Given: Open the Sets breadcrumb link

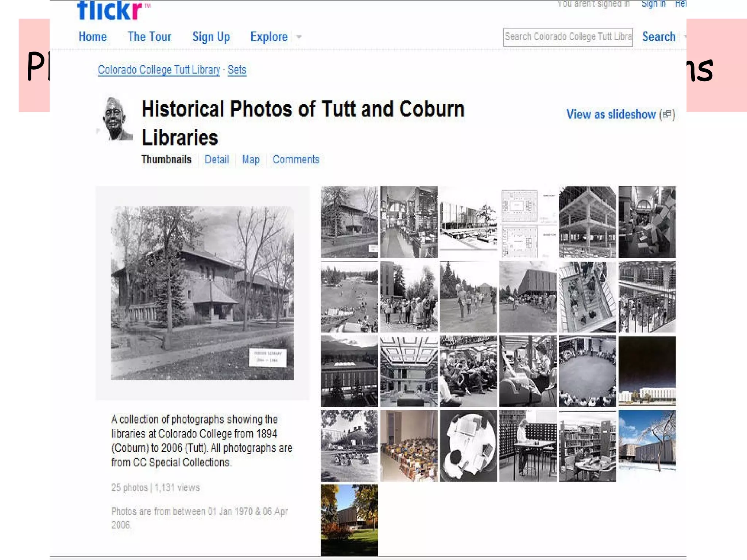Looking at the screenshot, I should pyautogui.click(x=237, y=70).
